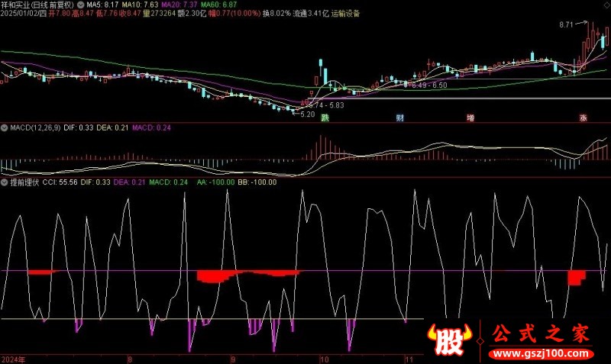Expand the dropdown arrow beside the 祥和实业 title
The width and height of the screenshot is (611, 364).
tap(81, 5)
